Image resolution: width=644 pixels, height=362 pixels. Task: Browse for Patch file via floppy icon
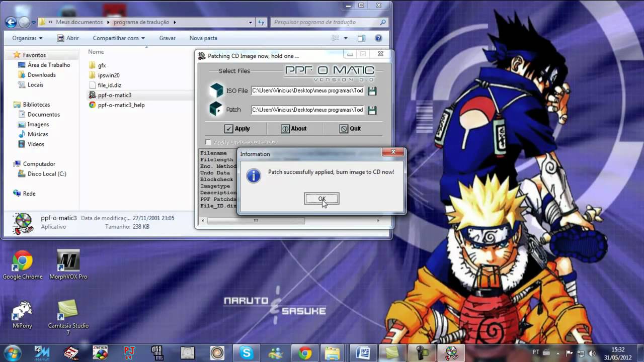(x=372, y=110)
